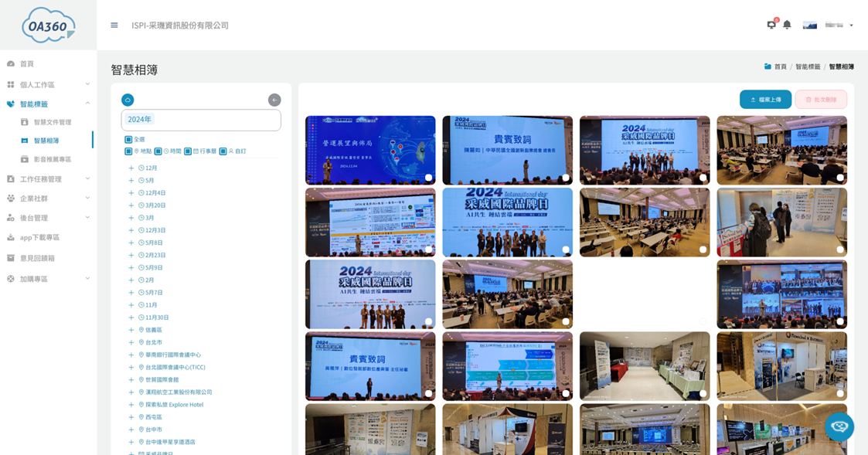Screen dimensions: 868x455
Task: Tick the select circle on 營運展望與佈局 photo
Action: tap(428, 178)
